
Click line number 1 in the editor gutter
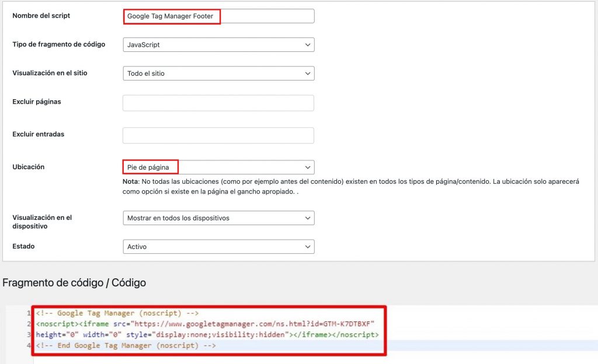29,313
